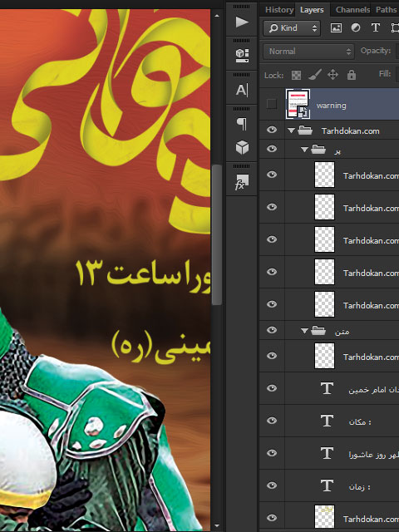This screenshot has height=532, width=399.
Task: Lock layer position move icon
Action: point(332,75)
